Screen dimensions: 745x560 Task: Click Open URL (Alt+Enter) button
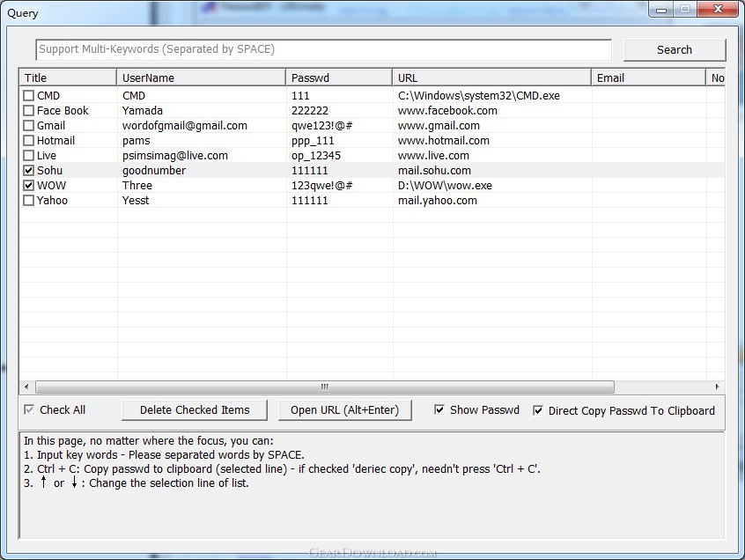(344, 410)
